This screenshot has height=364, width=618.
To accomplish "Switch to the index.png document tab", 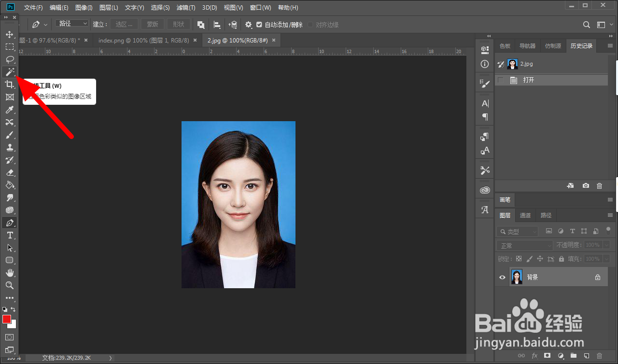I will 145,41.
